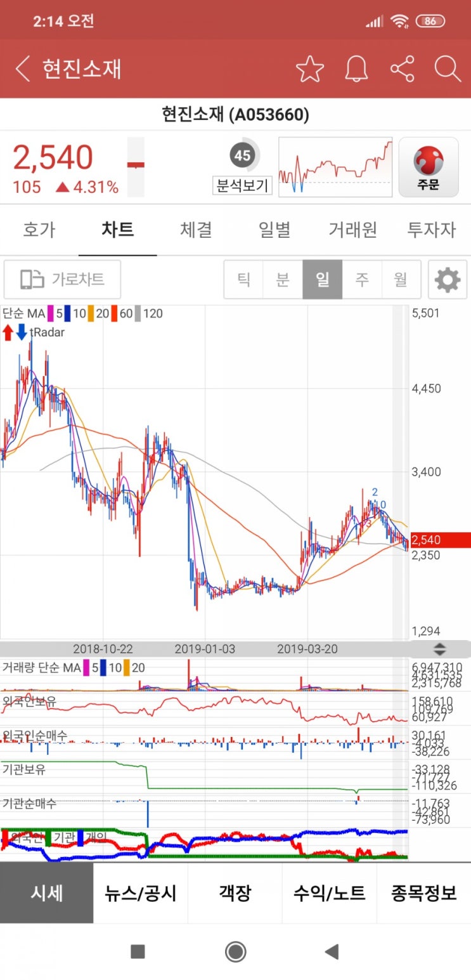The width and height of the screenshot is (471, 980).
Task: Switch chart period to 틱
Action: click(x=243, y=280)
